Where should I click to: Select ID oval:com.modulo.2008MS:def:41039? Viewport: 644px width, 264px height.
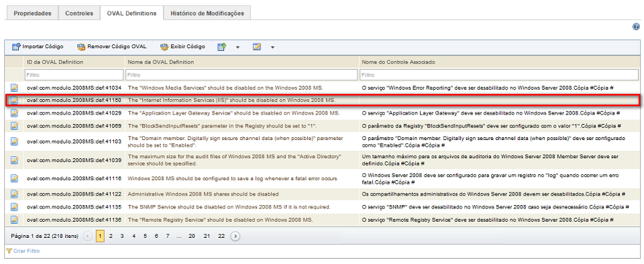click(74, 159)
